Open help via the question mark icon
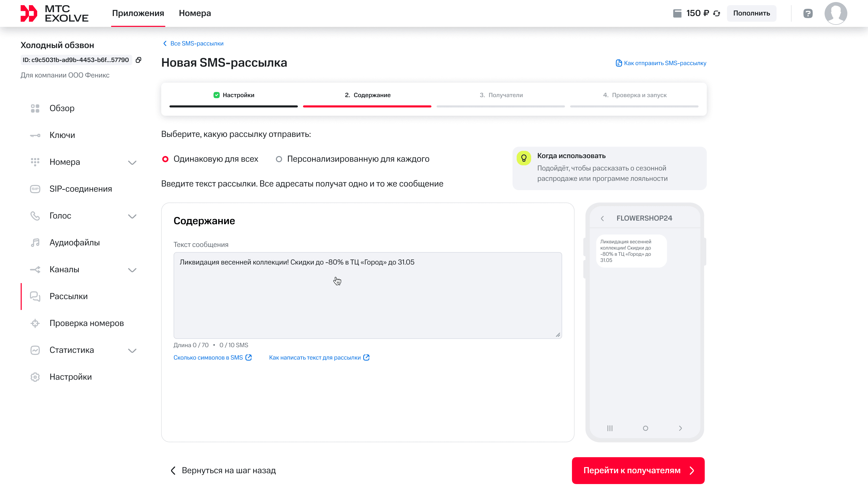The height and width of the screenshot is (498, 868). [x=808, y=13]
